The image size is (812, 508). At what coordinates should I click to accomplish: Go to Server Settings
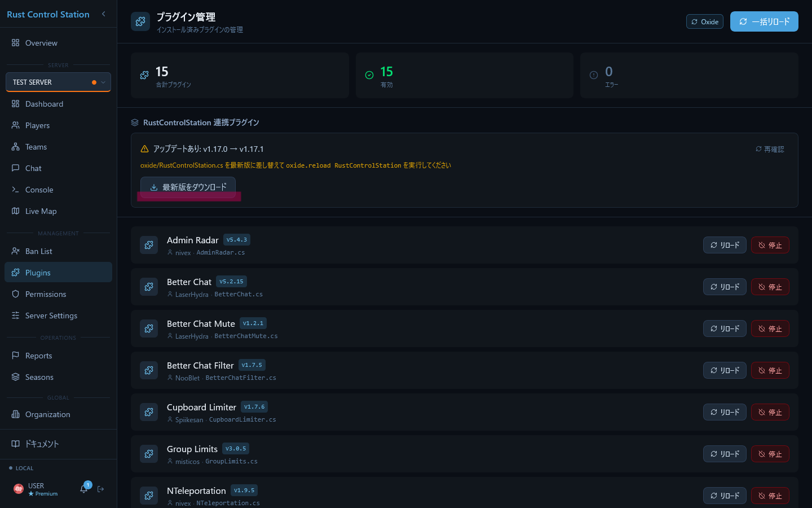coord(58,316)
